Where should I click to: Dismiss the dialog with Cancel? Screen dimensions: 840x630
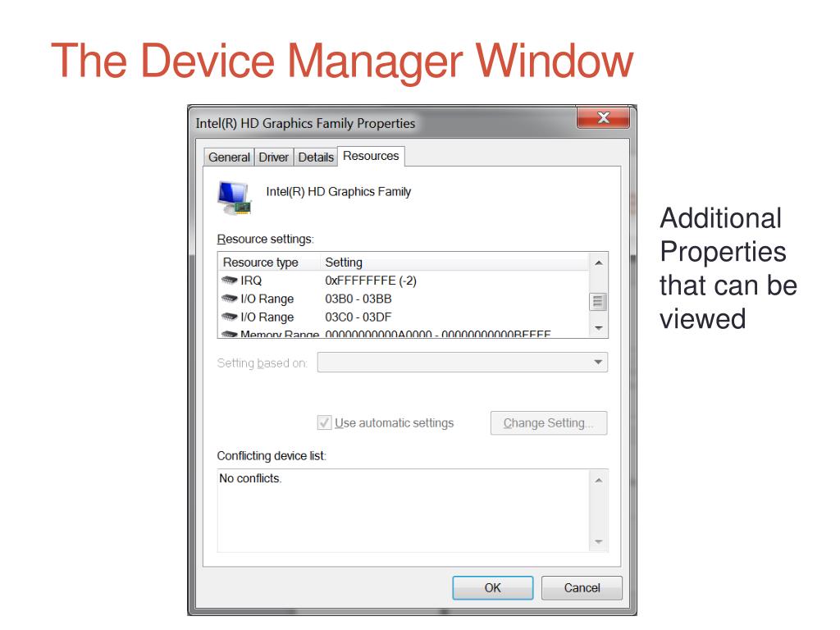582,587
